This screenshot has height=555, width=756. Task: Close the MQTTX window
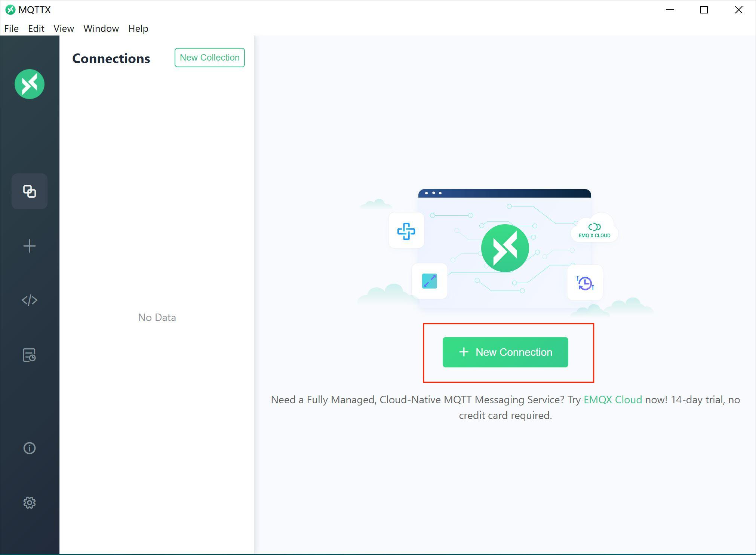click(739, 10)
